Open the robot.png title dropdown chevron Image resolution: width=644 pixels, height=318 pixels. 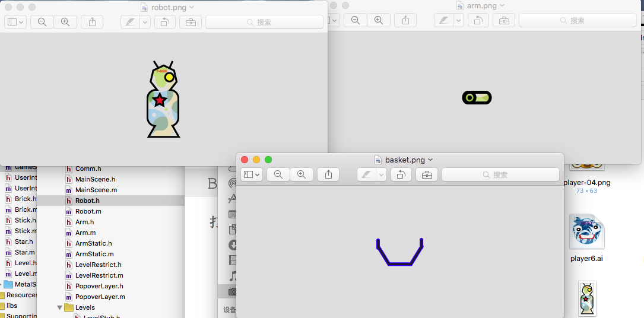tap(192, 7)
